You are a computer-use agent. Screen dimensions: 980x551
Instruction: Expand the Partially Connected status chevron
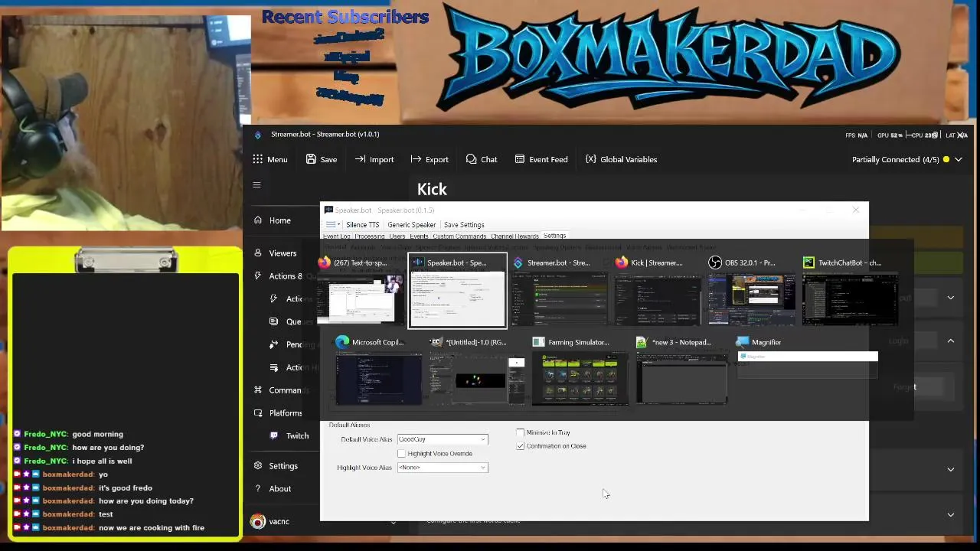(x=958, y=159)
